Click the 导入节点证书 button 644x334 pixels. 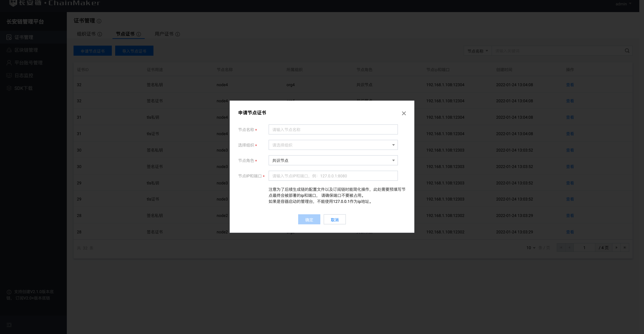pyautogui.click(x=134, y=51)
